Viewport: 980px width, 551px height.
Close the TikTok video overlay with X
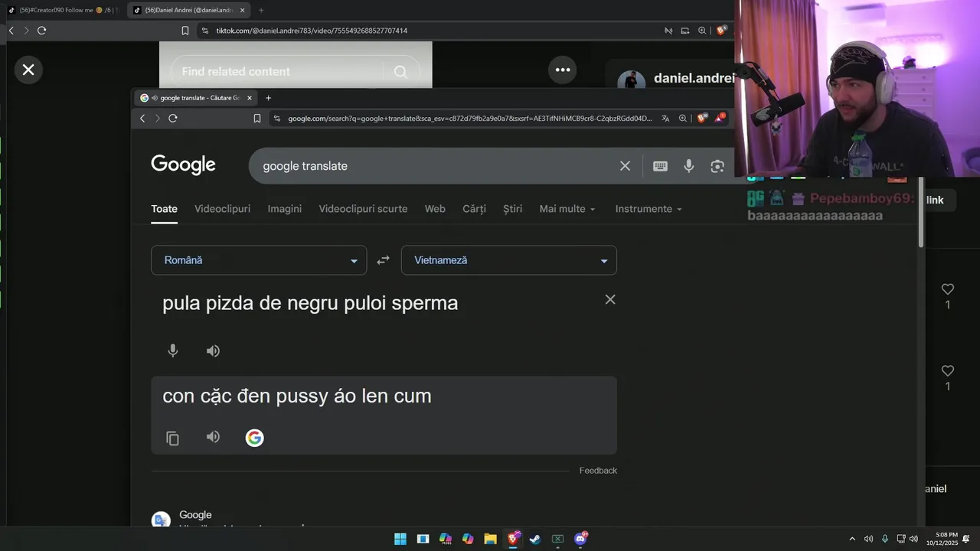point(28,70)
